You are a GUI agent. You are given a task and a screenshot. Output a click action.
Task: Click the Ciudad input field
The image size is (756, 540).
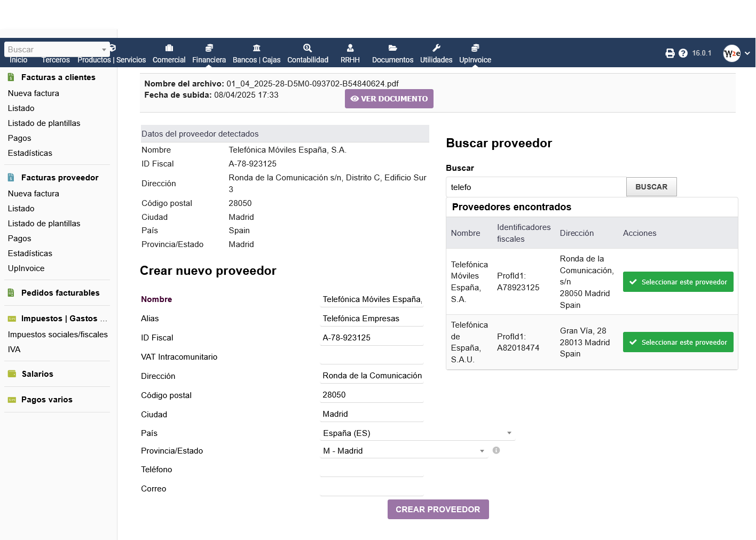pos(372,414)
